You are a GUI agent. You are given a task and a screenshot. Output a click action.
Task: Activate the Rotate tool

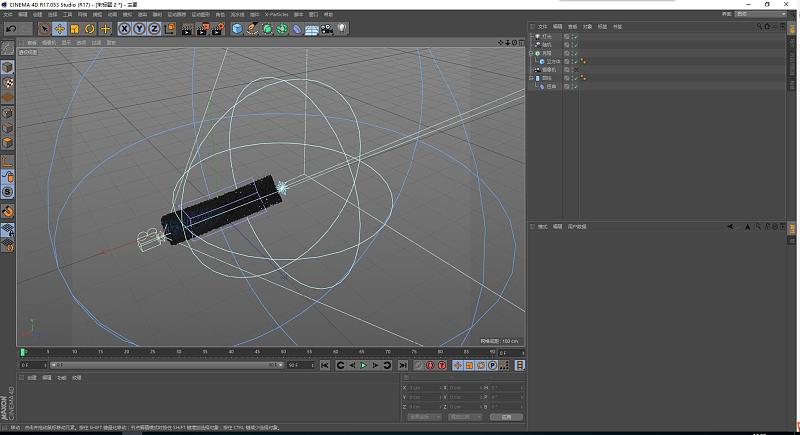[90, 29]
